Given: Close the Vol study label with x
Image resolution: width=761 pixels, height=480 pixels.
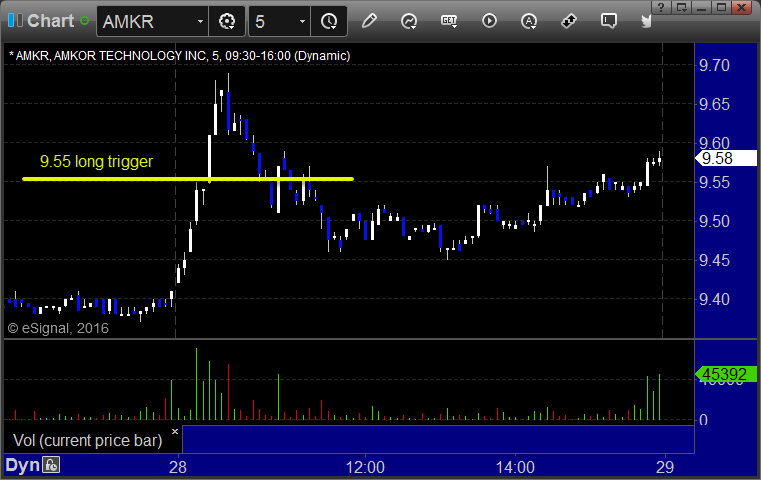Looking at the screenshot, I should point(175,431).
